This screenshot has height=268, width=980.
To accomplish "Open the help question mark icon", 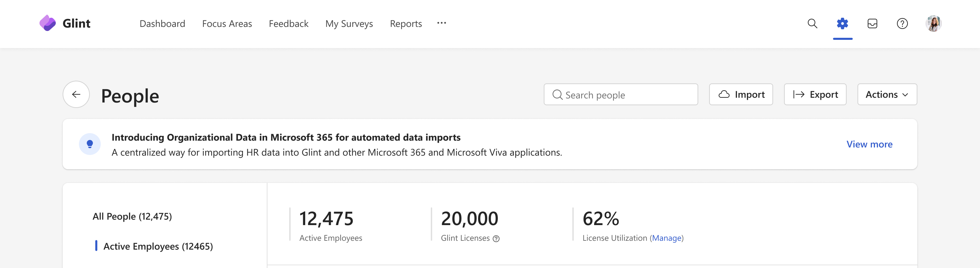I will [902, 23].
